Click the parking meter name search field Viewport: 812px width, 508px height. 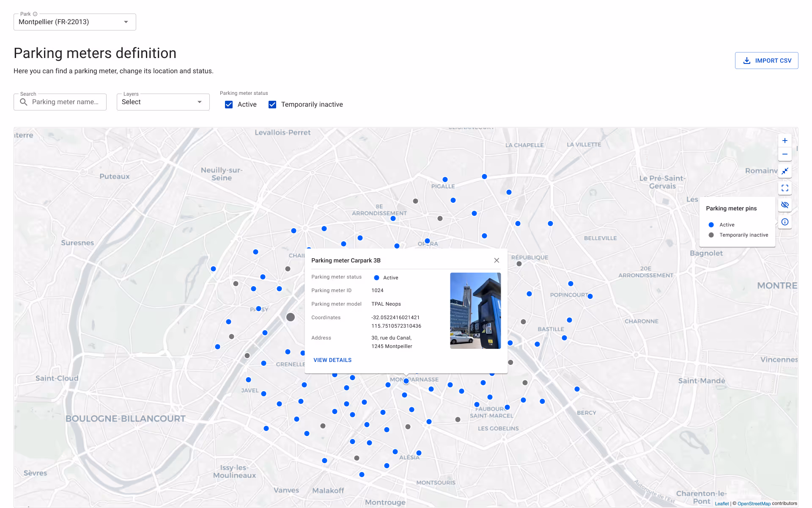[x=66, y=102]
